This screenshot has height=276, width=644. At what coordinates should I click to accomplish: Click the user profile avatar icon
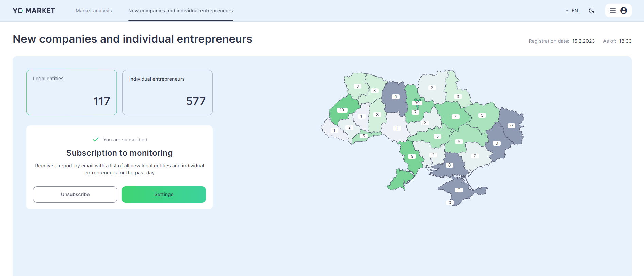tap(624, 11)
